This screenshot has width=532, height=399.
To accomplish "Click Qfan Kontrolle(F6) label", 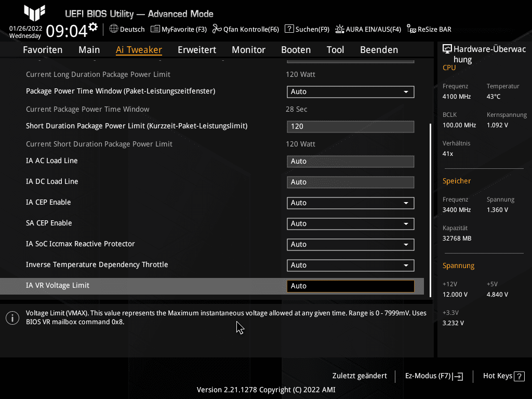I will [x=251, y=29].
